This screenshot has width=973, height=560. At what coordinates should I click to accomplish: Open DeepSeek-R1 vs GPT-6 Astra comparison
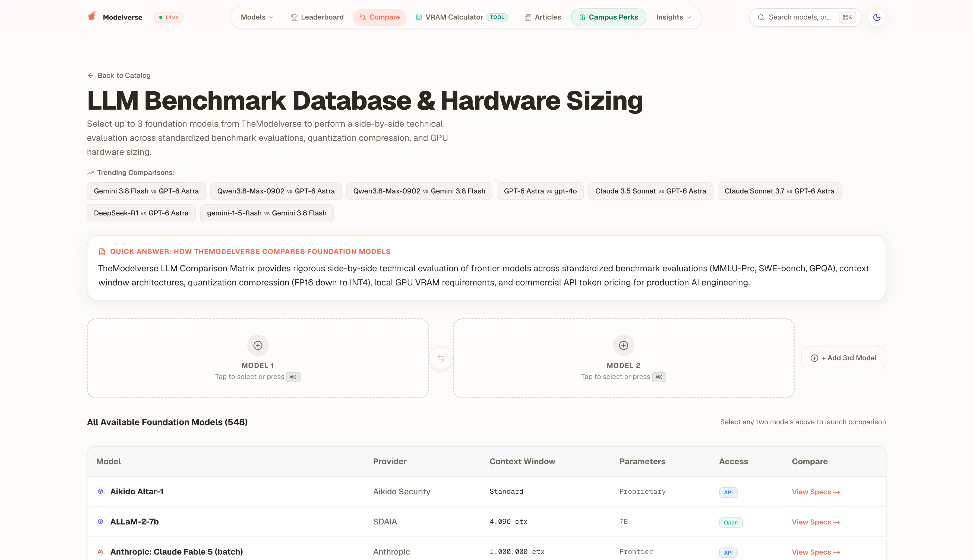(141, 213)
